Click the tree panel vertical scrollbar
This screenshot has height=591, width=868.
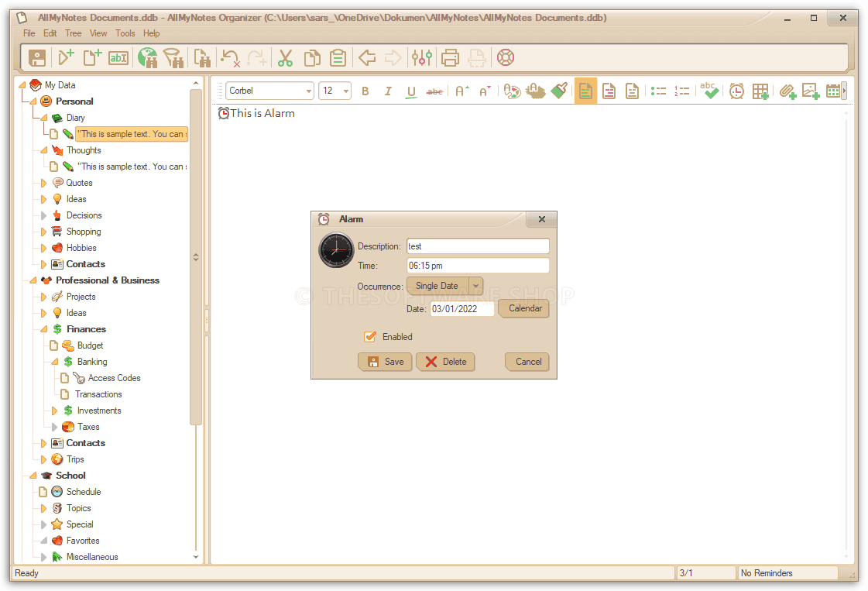195,256
